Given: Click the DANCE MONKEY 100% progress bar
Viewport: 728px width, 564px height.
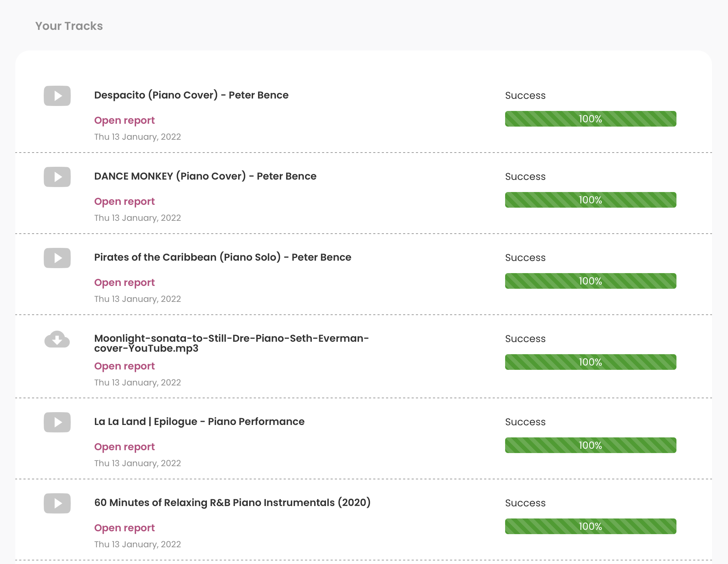Looking at the screenshot, I should [590, 200].
